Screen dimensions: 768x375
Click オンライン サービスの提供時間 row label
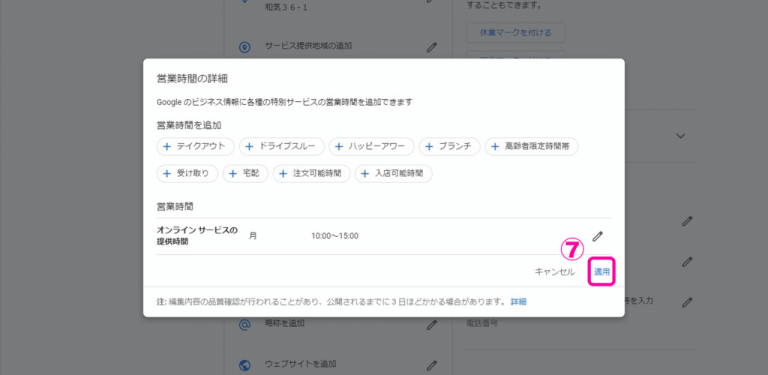(197, 235)
